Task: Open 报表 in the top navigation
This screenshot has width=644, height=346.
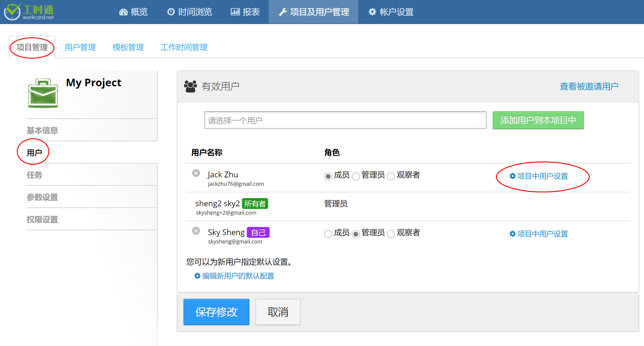Action: (x=245, y=12)
